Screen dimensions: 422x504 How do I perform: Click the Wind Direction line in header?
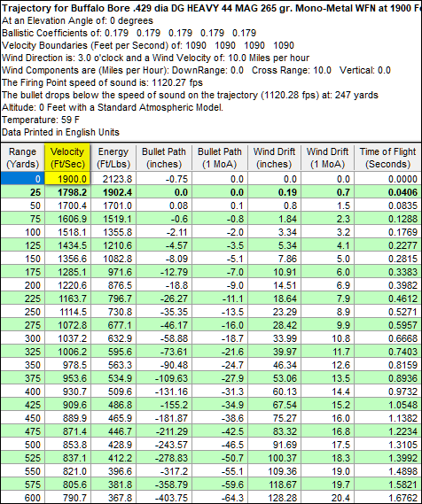coord(155,58)
